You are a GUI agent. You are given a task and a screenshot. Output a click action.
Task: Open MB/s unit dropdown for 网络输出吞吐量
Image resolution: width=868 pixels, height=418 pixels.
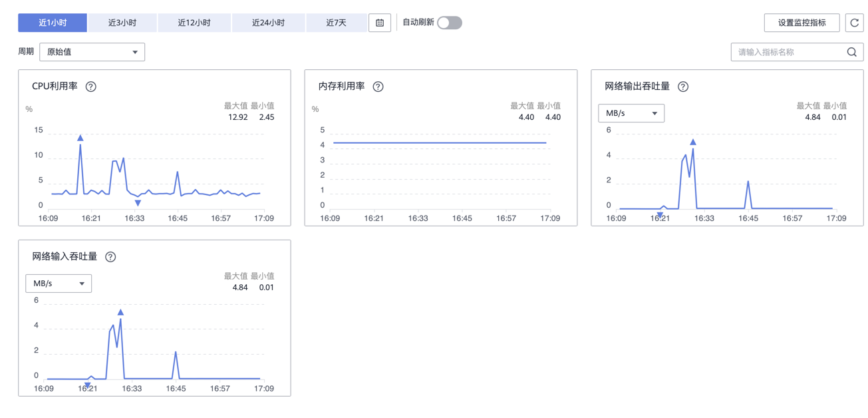(631, 113)
